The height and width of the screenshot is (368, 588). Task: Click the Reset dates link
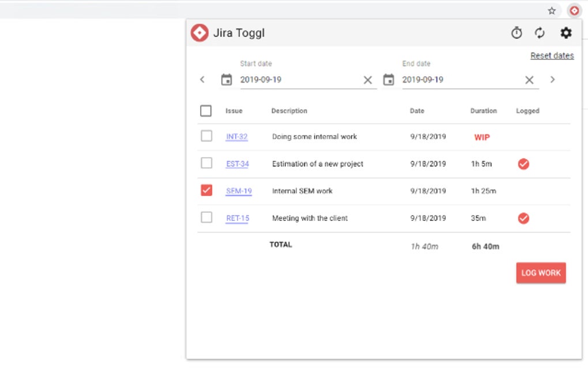552,56
